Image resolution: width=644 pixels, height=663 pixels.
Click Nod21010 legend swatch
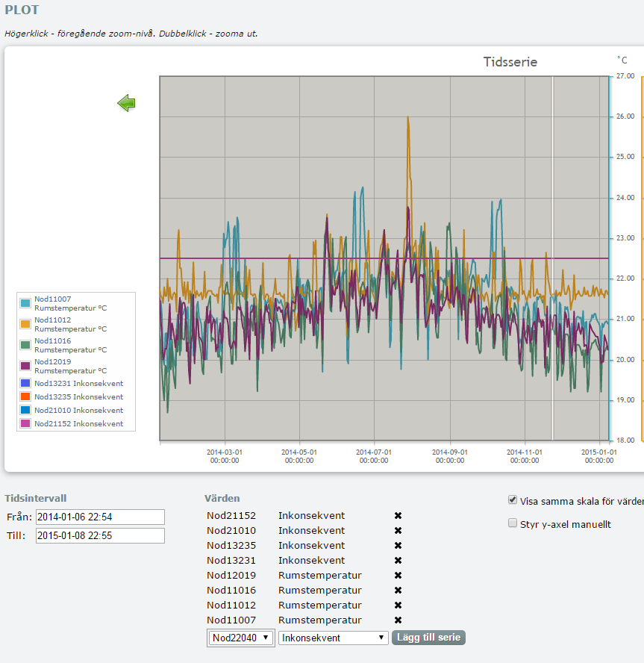[x=25, y=410]
